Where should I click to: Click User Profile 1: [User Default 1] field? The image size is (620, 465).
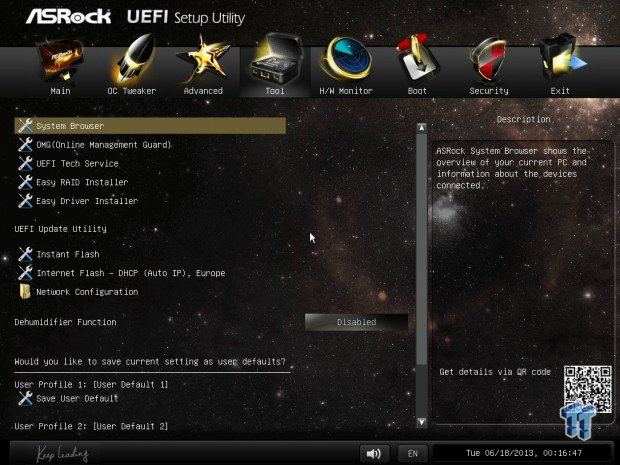click(91, 384)
